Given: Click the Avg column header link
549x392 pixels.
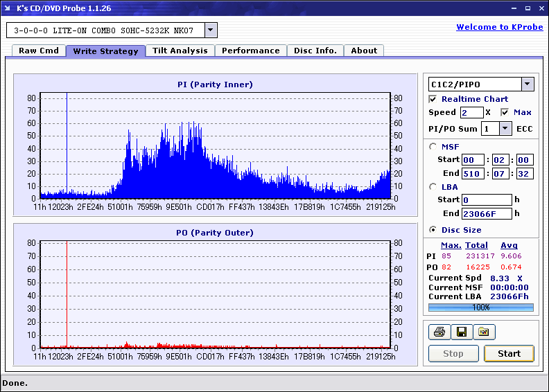Looking at the screenshot, I should pos(509,245).
